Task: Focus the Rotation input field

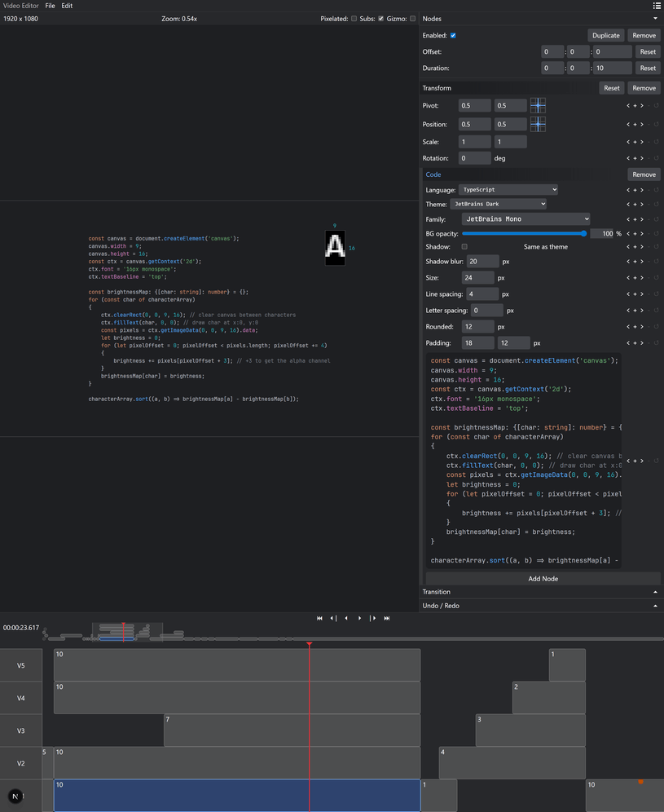Action: [x=475, y=158]
